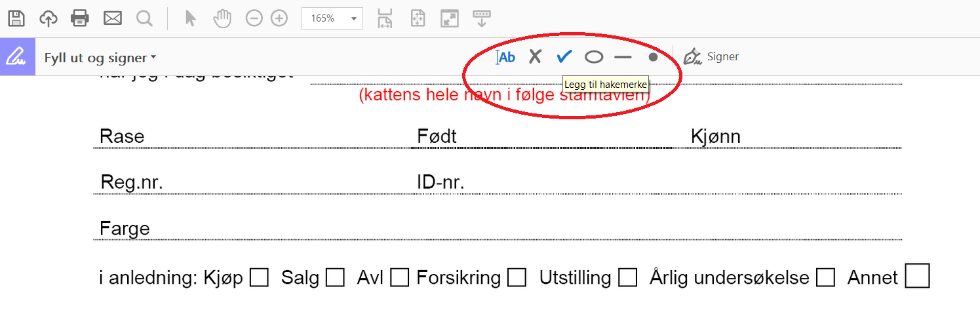This screenshot has width=980, height=310.
Task: Select the line dash tool
Action: [x=623, y=58]
